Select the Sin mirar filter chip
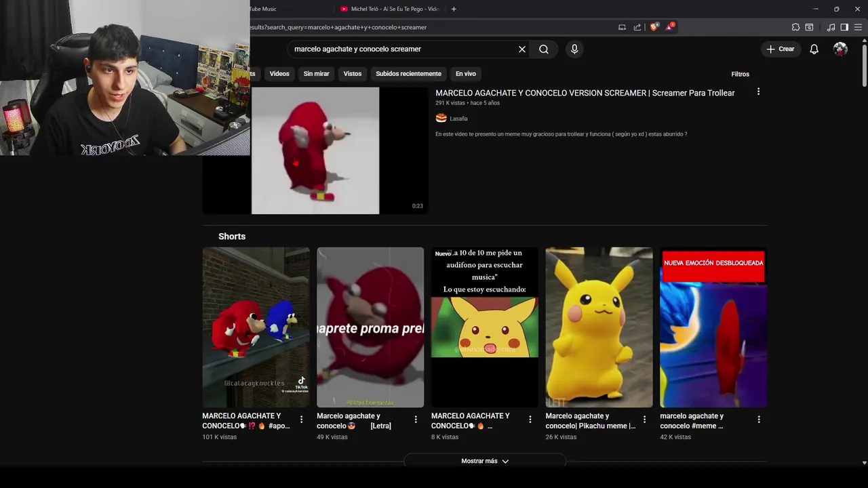 pyautogui.click(x=316, y=74)
